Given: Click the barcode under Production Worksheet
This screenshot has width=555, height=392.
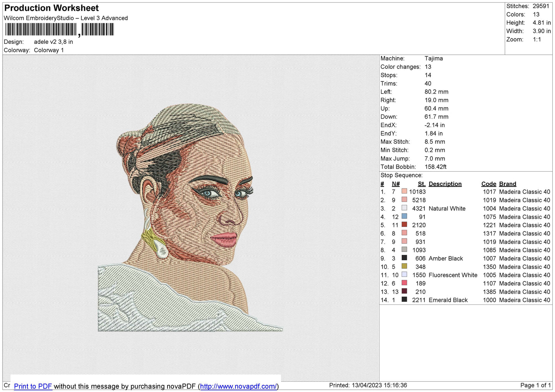Looking at the screenshot, I should pyautogui.click(x=60, y=30).
